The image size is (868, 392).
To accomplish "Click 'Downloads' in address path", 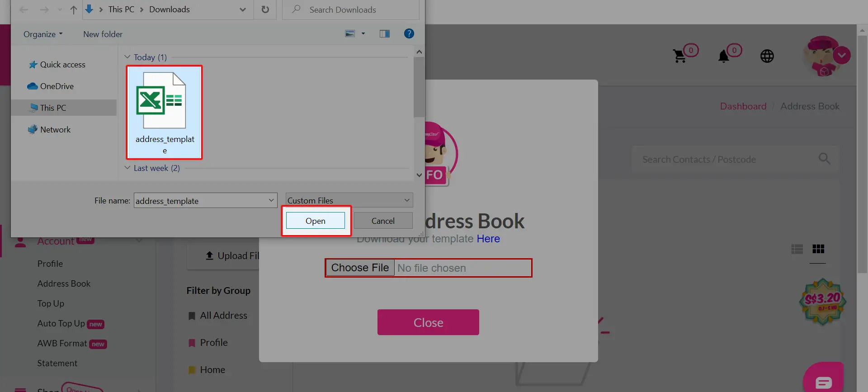I will click(x=170, y=9).
